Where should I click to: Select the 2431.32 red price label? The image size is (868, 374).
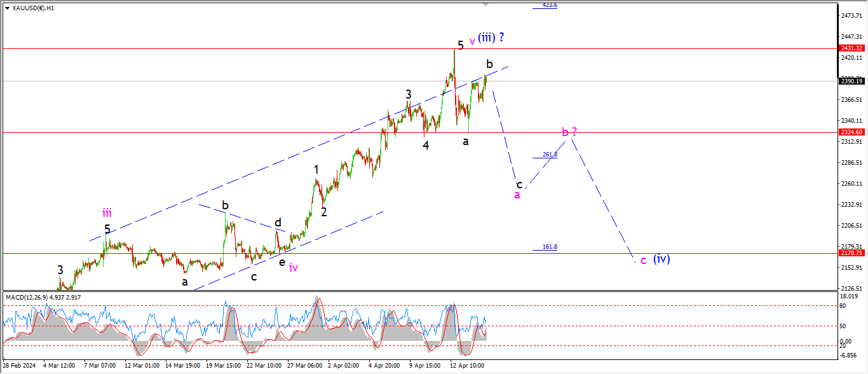851,48
